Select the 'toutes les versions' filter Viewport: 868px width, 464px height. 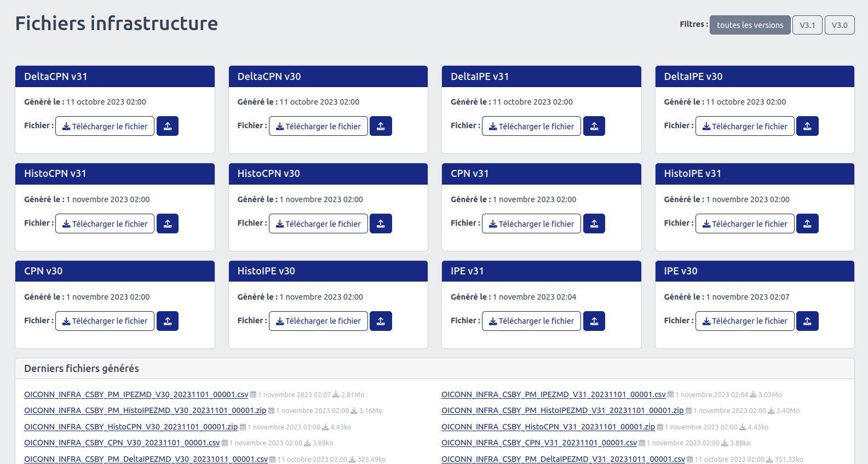[x=750, y=25]
